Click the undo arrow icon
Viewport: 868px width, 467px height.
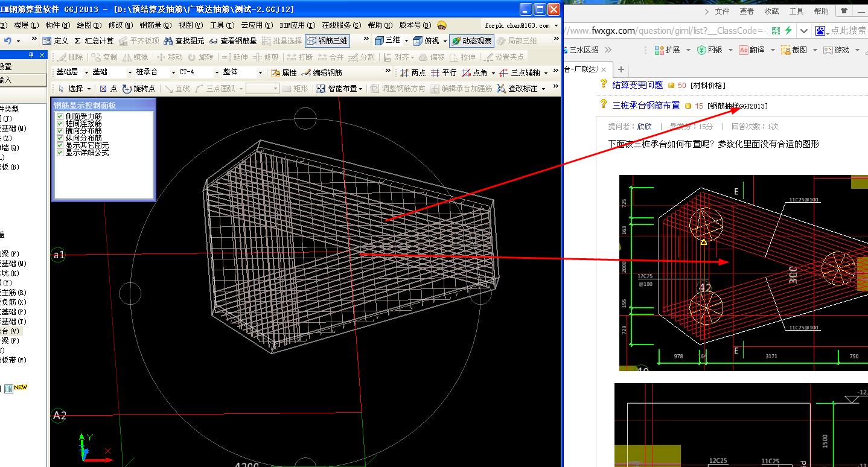pyautogui.click(x=7, y=40)
